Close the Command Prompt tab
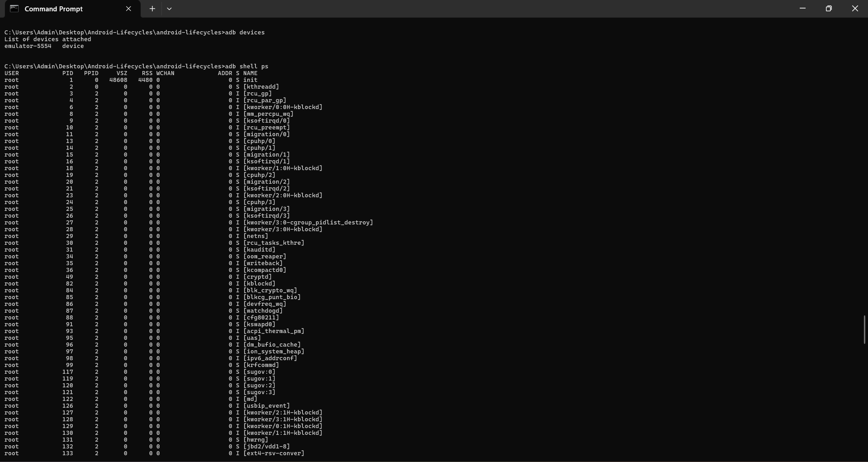 point(128,9)
